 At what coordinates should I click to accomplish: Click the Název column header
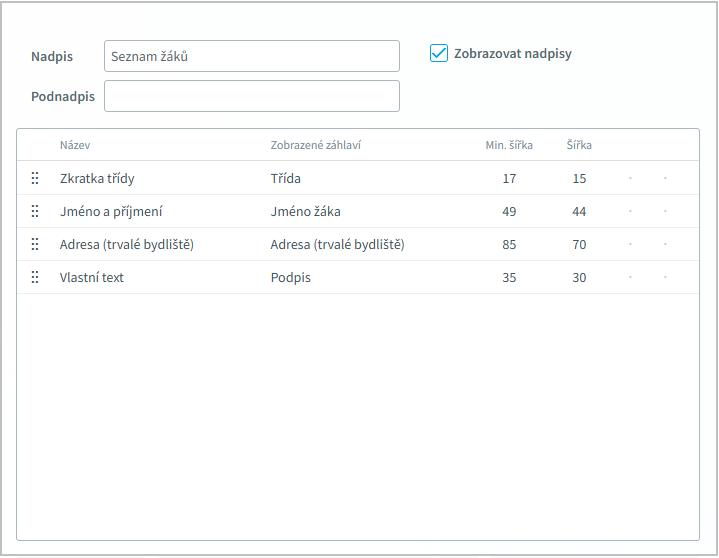click(75, 145)
